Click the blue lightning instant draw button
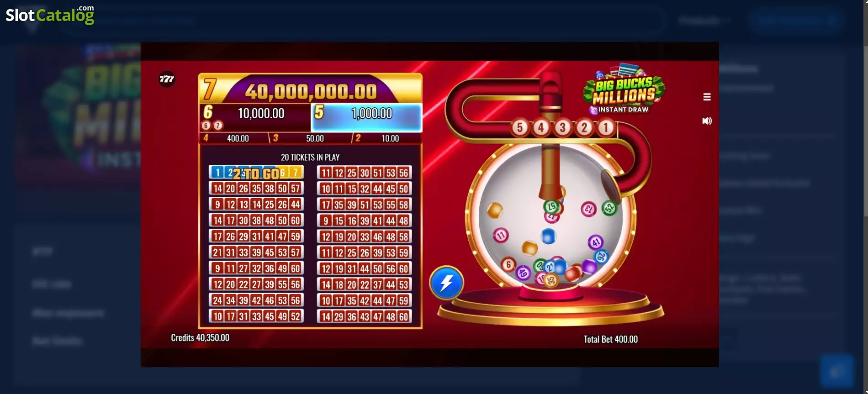The image size is (868, 394). point(446,283)
